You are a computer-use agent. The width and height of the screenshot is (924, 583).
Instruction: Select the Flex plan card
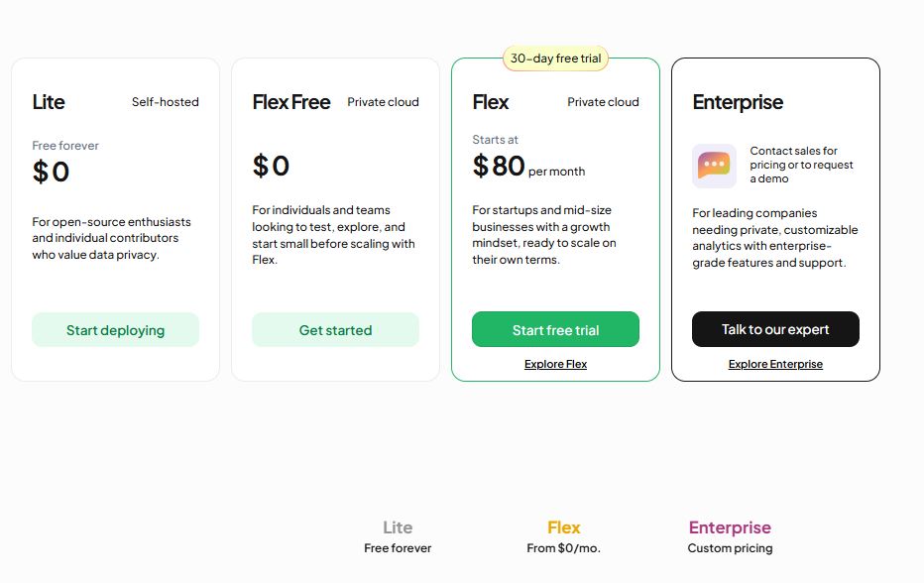point(555,218)
